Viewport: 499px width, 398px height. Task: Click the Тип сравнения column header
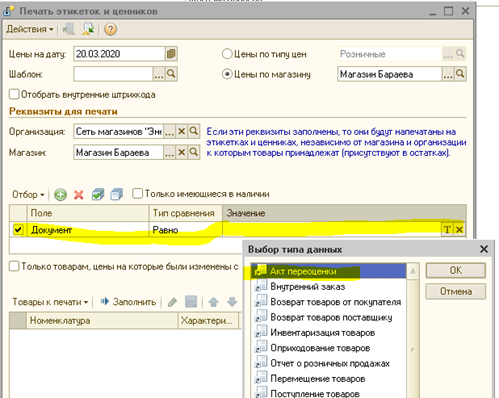point(186,213)
